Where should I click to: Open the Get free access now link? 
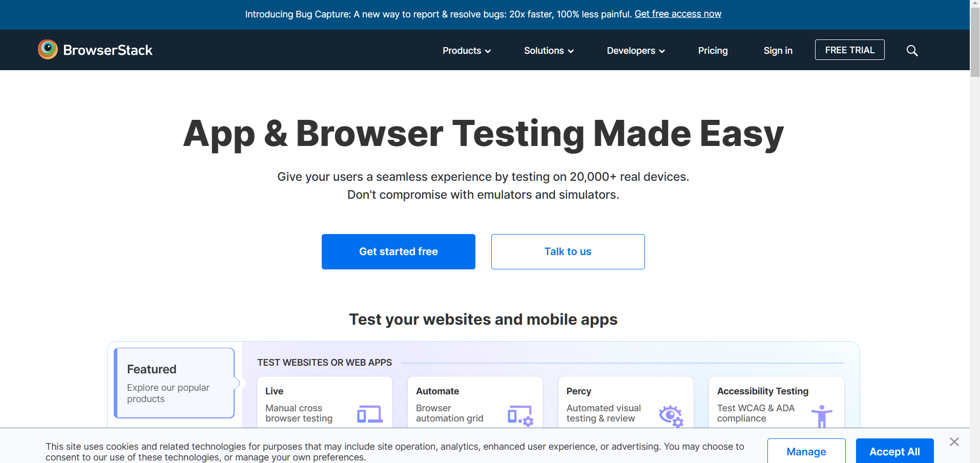point(677,14)
